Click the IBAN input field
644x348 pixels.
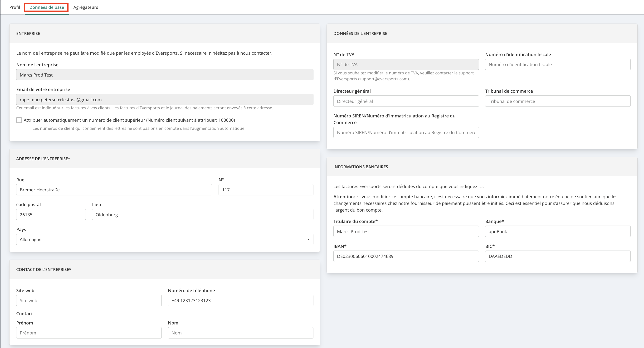pos(406,256)
